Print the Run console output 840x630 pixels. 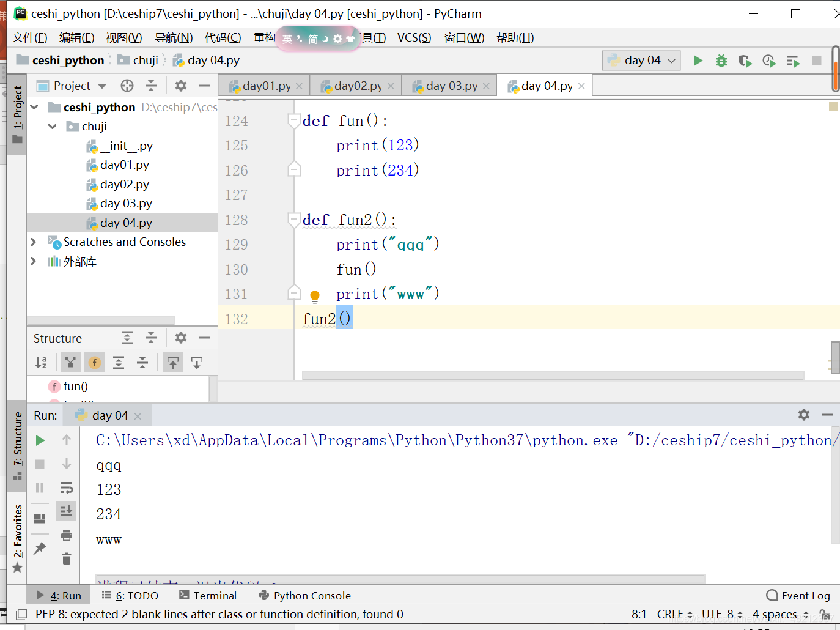click(67, 535)
